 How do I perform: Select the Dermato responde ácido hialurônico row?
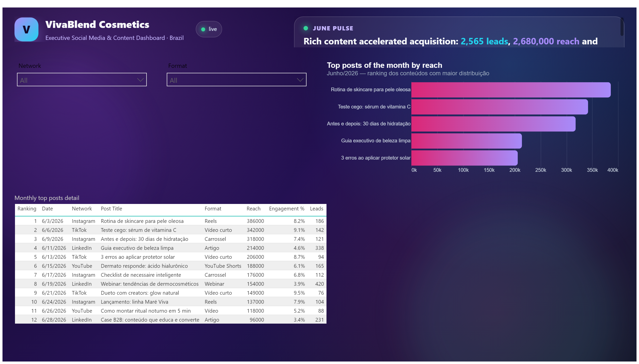click(x=170, y=266)
